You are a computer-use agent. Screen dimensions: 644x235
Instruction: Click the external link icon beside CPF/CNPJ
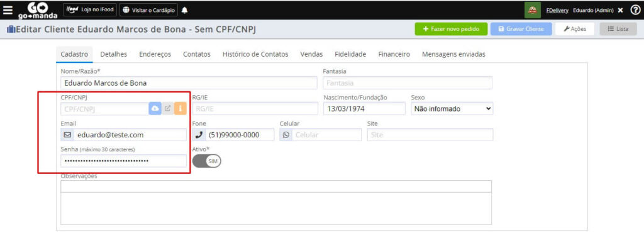point(167,108)
